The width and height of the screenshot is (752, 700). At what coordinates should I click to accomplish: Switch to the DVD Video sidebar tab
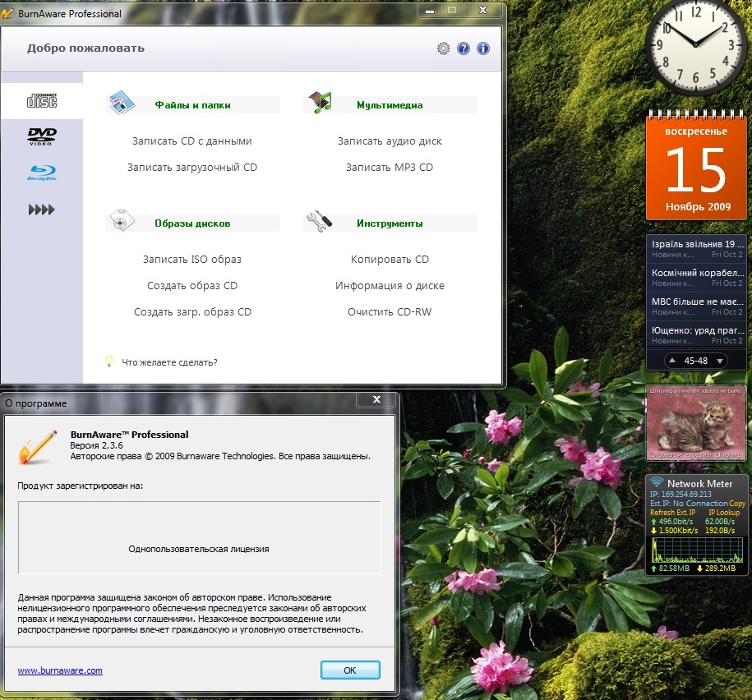pyautogui.click(x=42, y=136)
